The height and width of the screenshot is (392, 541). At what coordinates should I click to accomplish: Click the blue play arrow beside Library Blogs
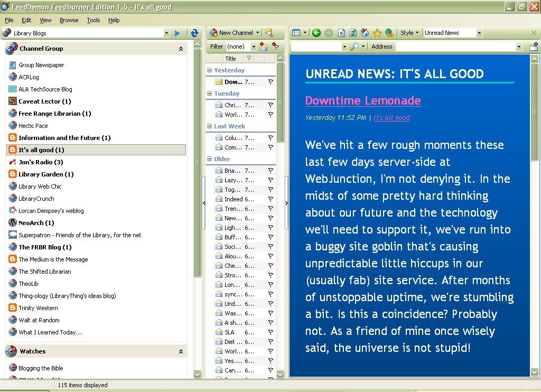177,33
